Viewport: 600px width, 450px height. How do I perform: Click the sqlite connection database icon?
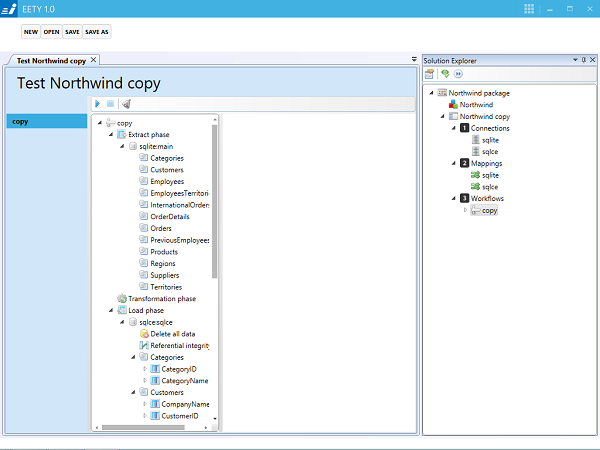[476, 140]
